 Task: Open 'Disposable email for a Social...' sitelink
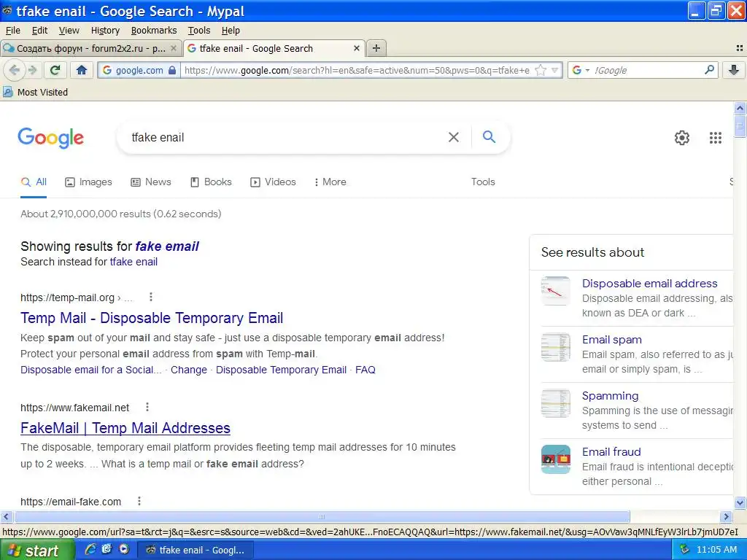[x=91, y=370]
